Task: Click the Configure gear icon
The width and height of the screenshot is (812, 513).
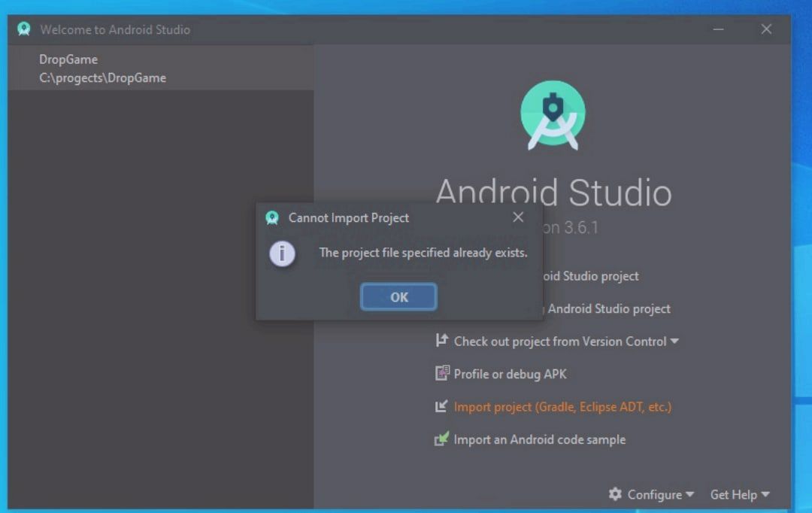Action: coord(615,494)
